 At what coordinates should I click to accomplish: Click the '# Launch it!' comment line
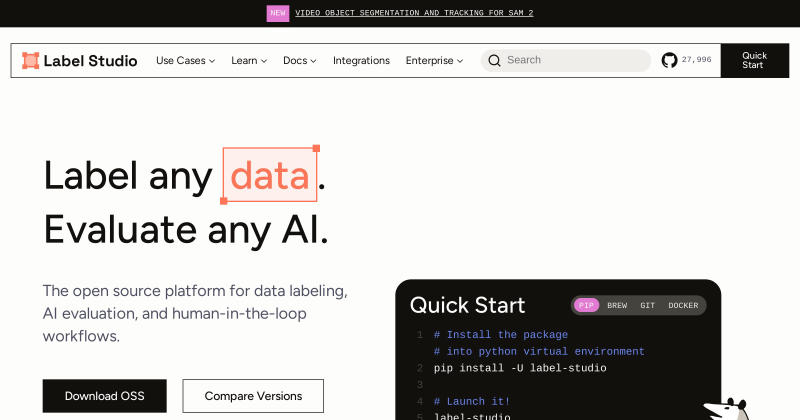pyautogui.click(x=471, y=402)
